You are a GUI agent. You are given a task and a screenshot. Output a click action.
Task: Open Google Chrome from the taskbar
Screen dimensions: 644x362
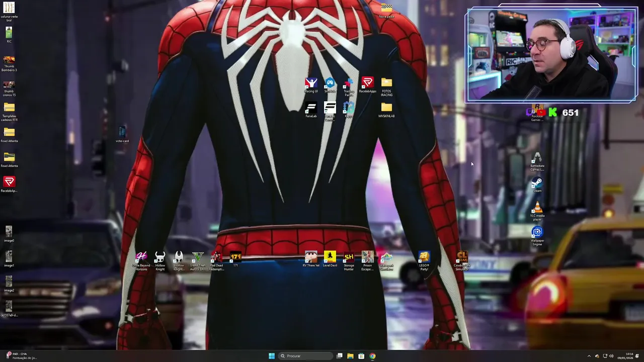(372, 356)
